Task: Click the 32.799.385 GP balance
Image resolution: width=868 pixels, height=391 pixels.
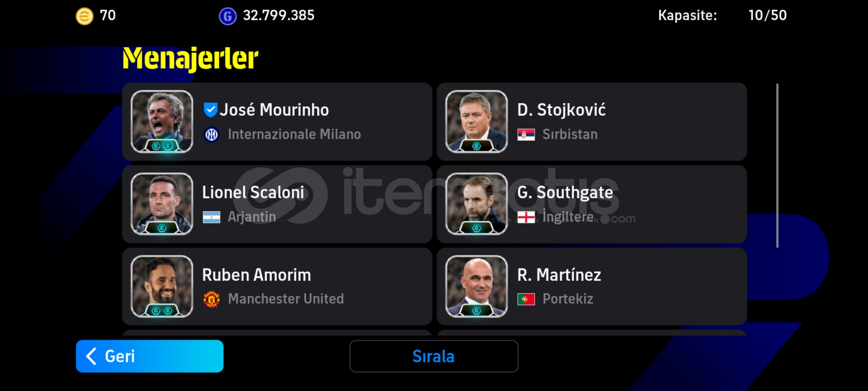Action: click(x=278, y=16)
